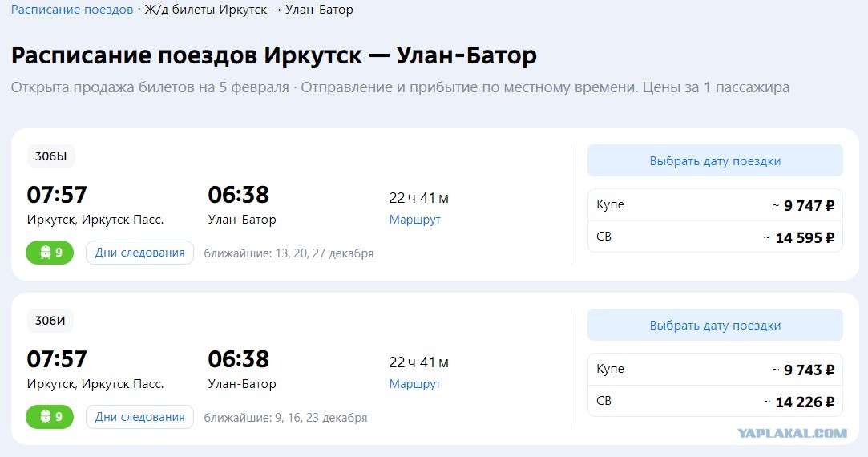Click the green rating badge for train 306И
Image resolution: width=868 pixels, height=457 pixels.
pyautogui.click(x=50, y=417)
